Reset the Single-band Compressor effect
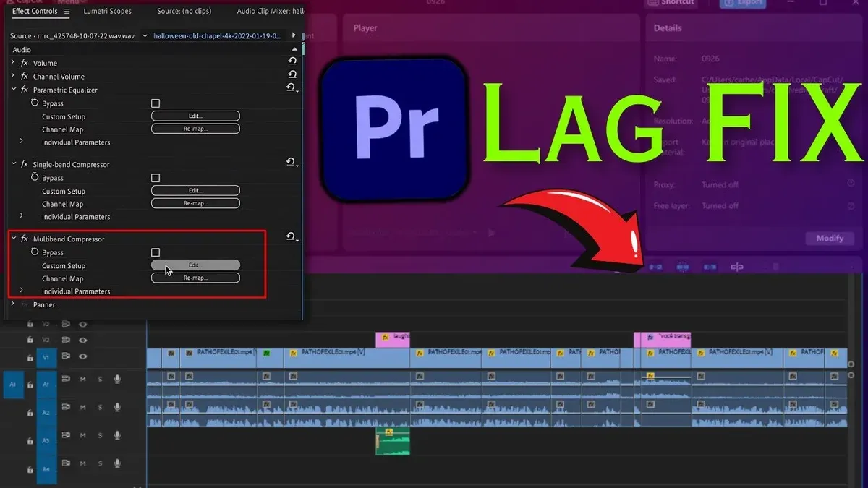The image size is (868, 488). [291, 163]
